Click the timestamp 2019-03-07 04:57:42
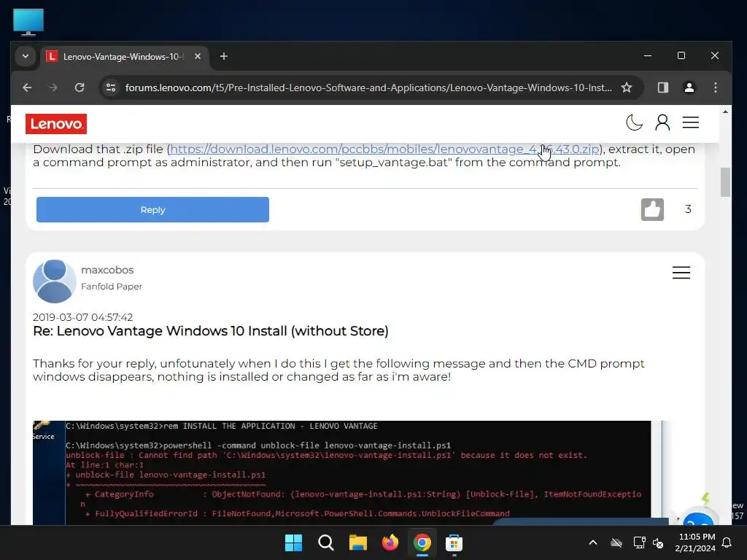Screen dimensions: 747x560 tap(83, 317)
